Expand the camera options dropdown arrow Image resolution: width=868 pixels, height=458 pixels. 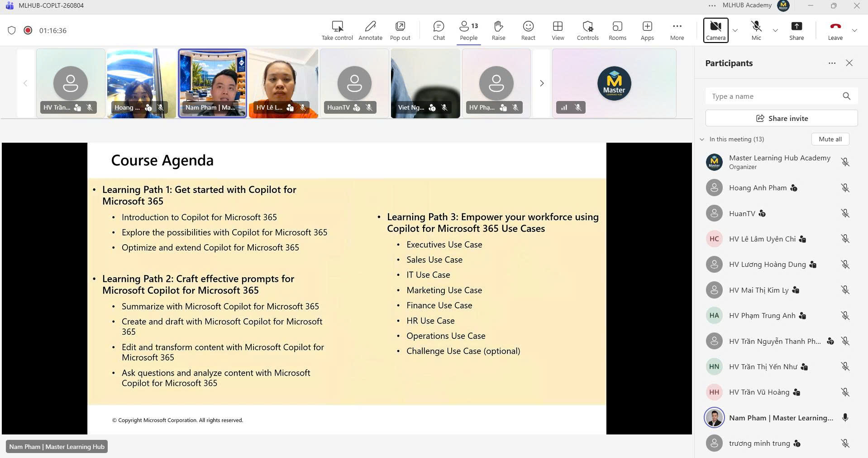point(735,30)
